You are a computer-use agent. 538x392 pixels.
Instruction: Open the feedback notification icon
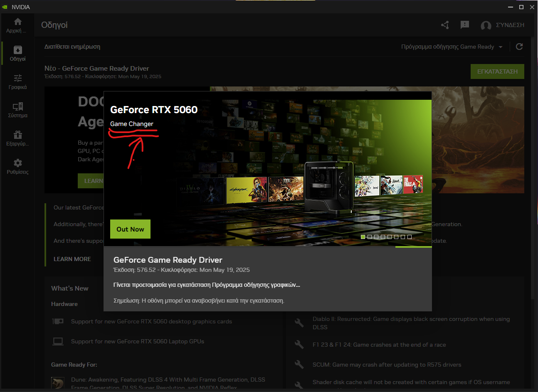[x=465, y=25]
